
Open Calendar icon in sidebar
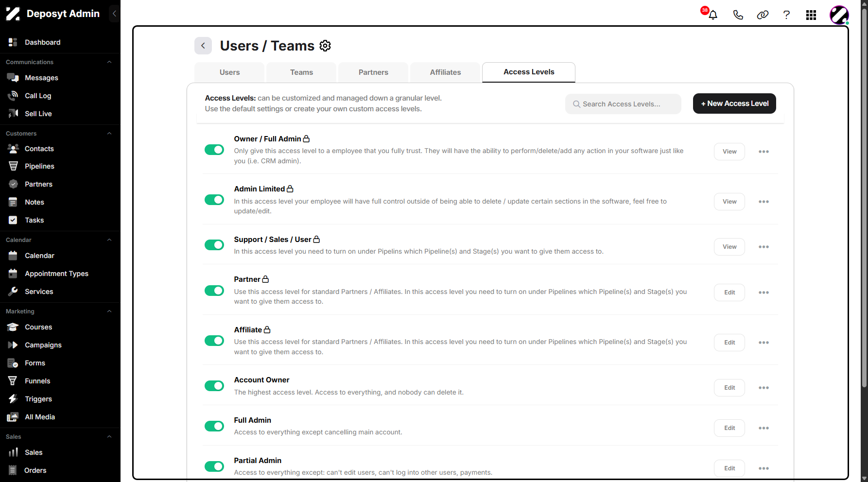tap(13, 256)
